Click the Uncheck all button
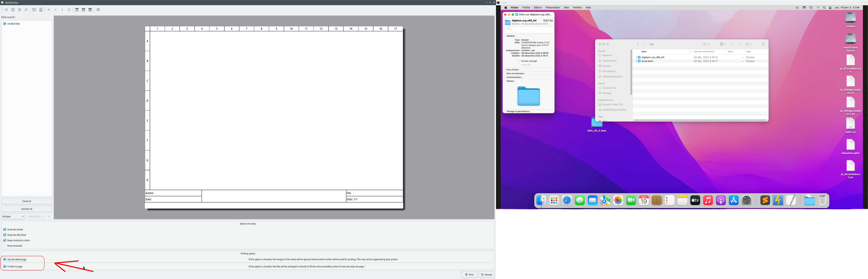 (x=27, y=209)
